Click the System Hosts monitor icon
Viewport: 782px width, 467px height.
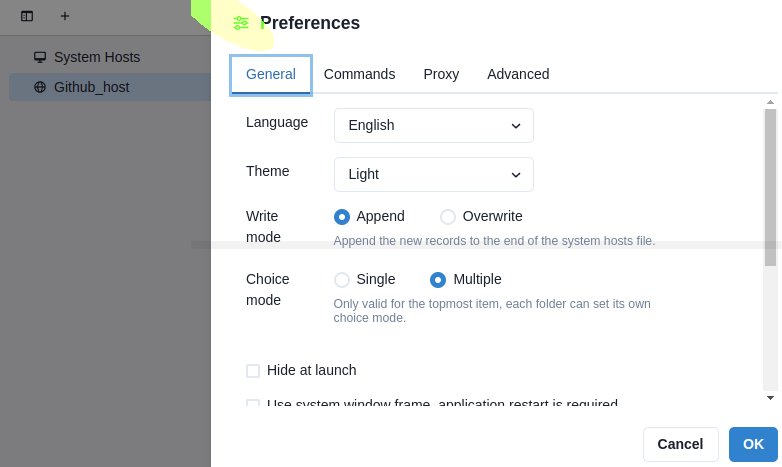click(x=40, y=57)
